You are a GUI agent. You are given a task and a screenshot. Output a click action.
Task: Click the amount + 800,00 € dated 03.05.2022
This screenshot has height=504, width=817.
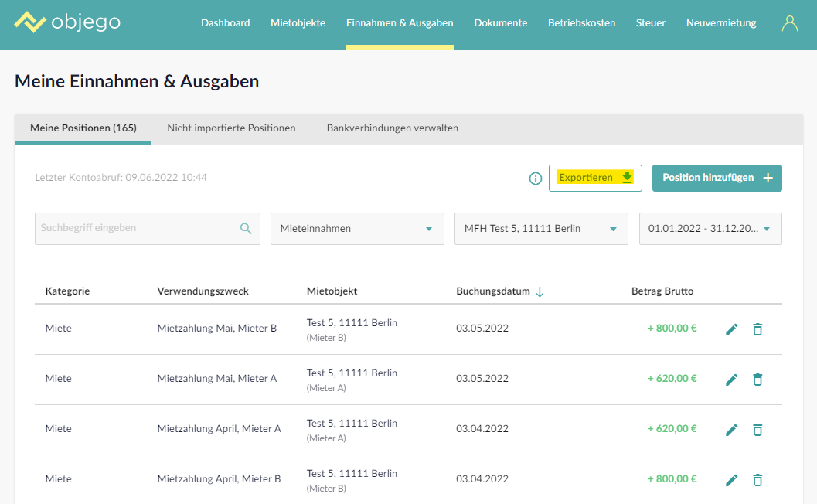672,329
